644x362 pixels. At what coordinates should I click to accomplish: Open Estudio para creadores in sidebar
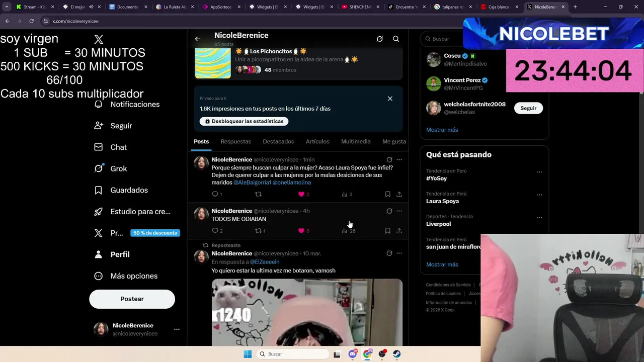click(x=132, y=212)
